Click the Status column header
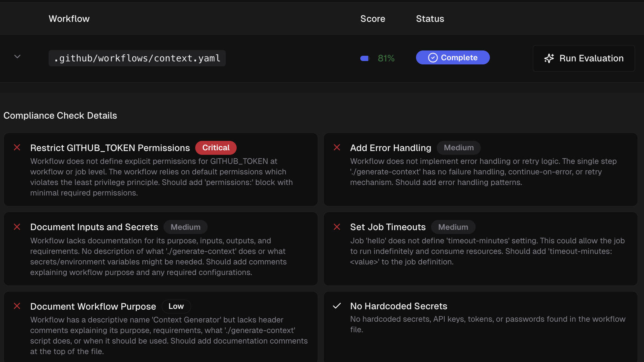Screen dimensions: 644x362 click(430, 19)
